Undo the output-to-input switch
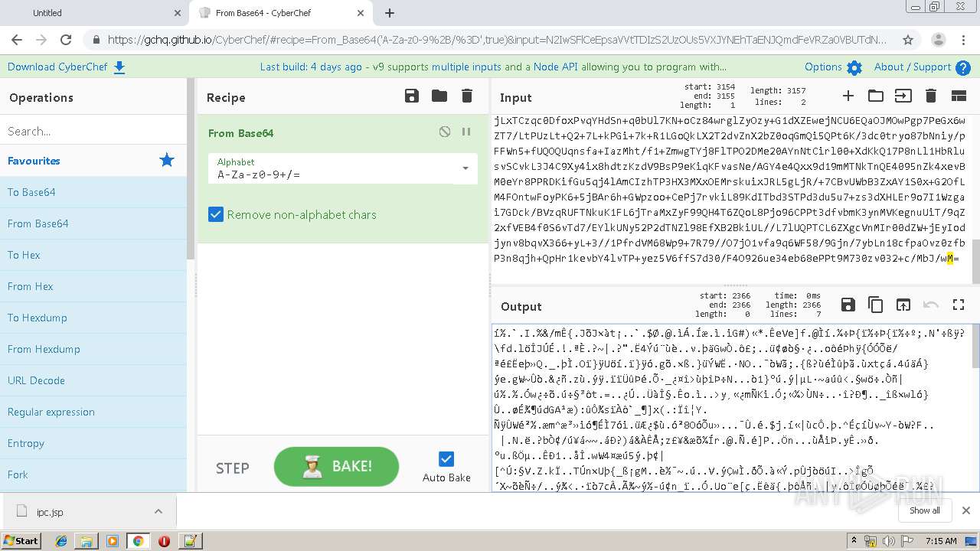This screenshot has height=551, width=980. [931, 305]
